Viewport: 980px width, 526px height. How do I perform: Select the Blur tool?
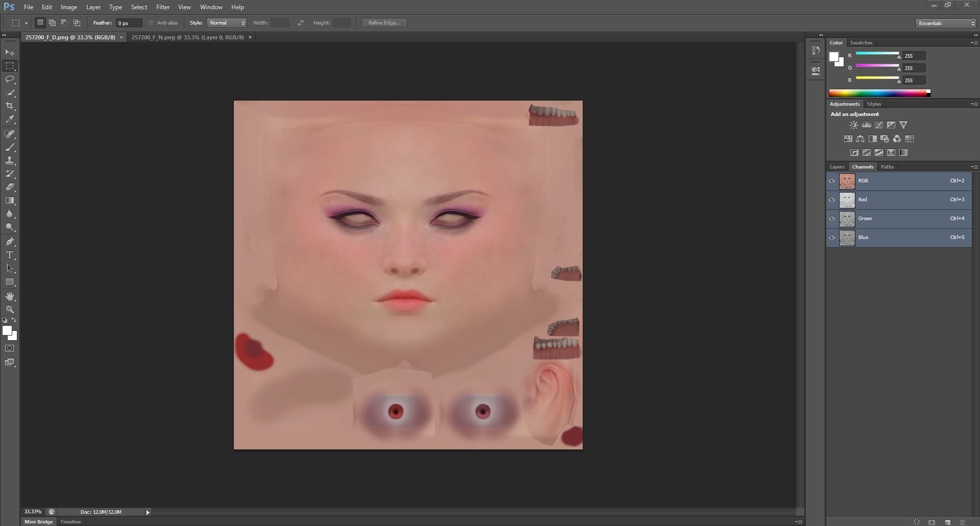pyautogui.click(x=10, y=213)
